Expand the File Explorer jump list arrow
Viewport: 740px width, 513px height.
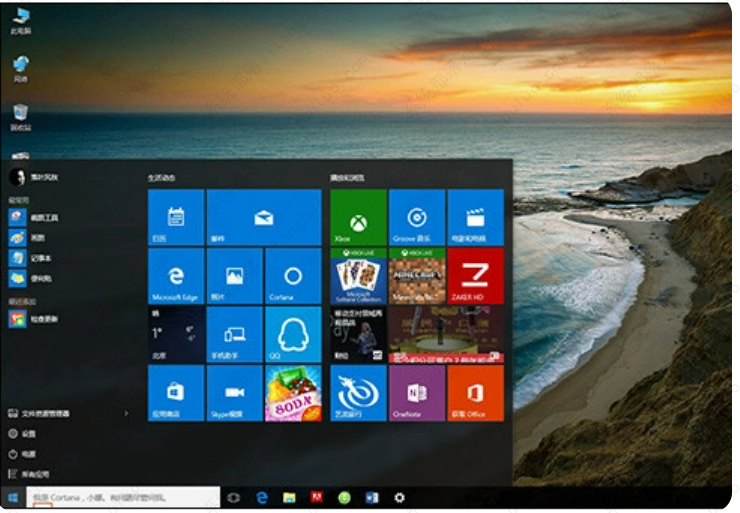pos(126,413)
